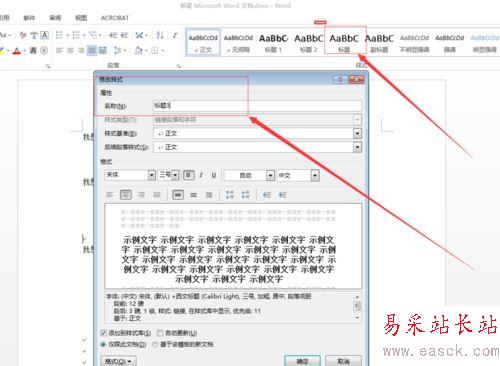Toggle Underline in the dialog format row
Image resolution: width=500 pixels, height=366 pixels.
pyautogui.click(x=214, y=175)
